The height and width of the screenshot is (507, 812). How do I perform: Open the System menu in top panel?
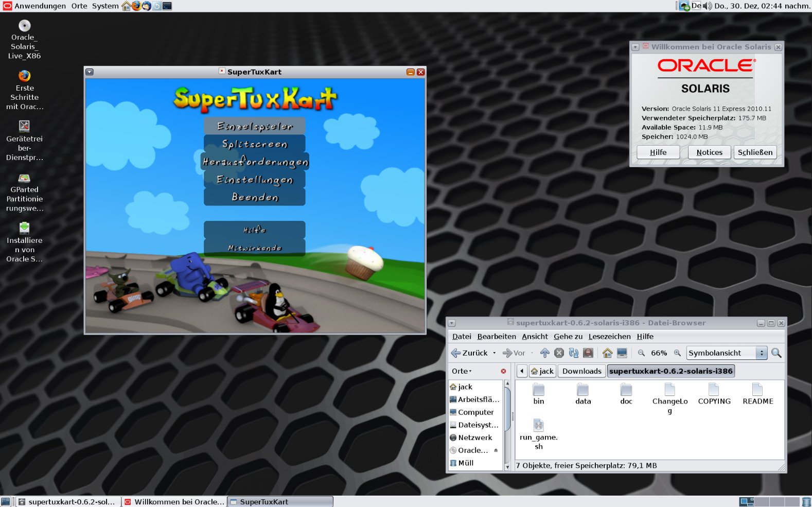105,6
